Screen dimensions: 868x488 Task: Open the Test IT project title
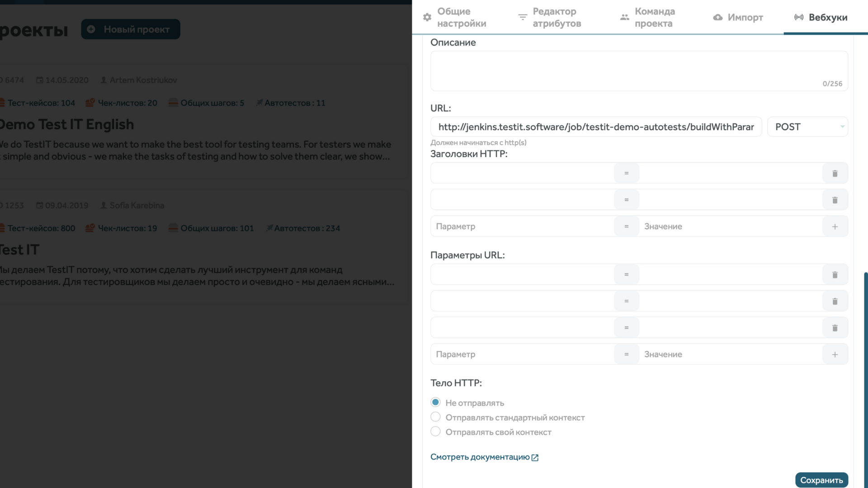coord(20,249)
